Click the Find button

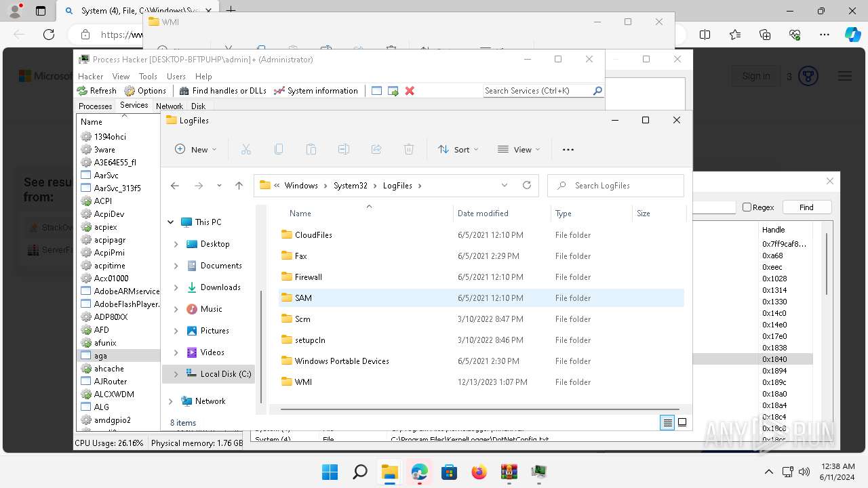[806, 207]
